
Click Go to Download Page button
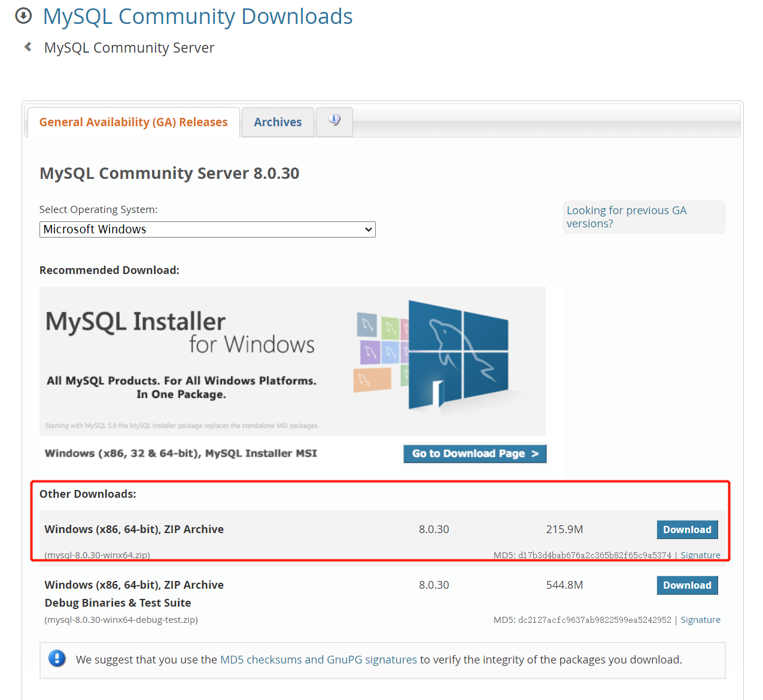click(475, 454)
